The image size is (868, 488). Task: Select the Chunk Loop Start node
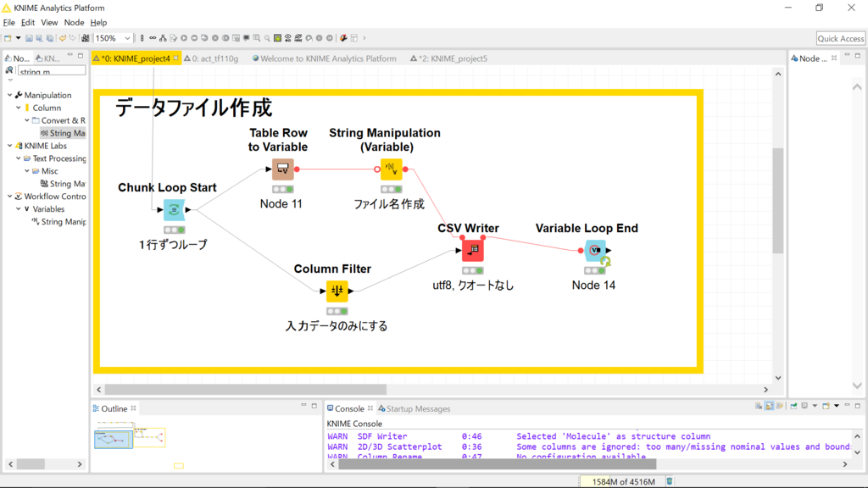[x=174, y=210]
